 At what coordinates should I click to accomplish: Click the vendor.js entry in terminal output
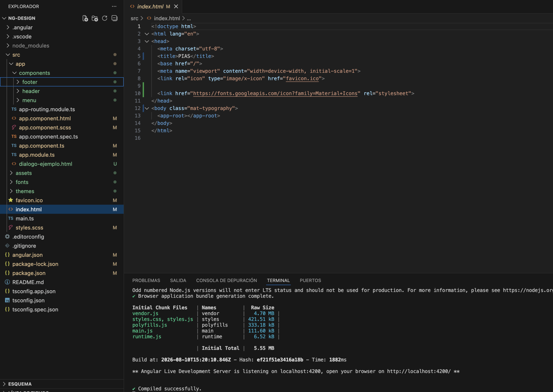(x=145, y=314)
